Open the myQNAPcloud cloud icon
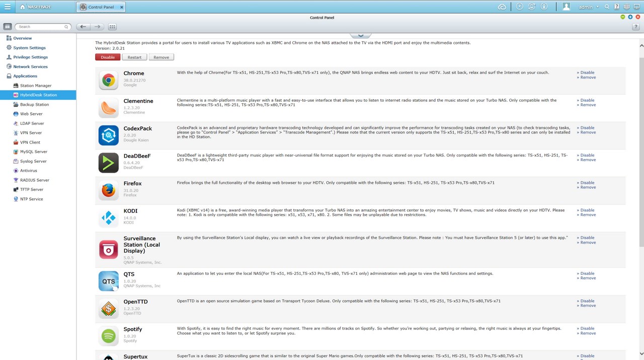 pos(502,7)
